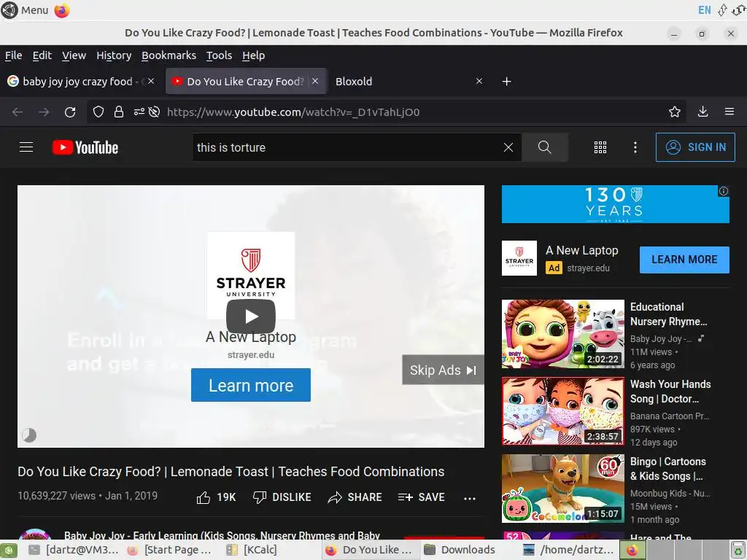Click the Baby Joy Joy channel name link
747x560 pixels.
222,535
